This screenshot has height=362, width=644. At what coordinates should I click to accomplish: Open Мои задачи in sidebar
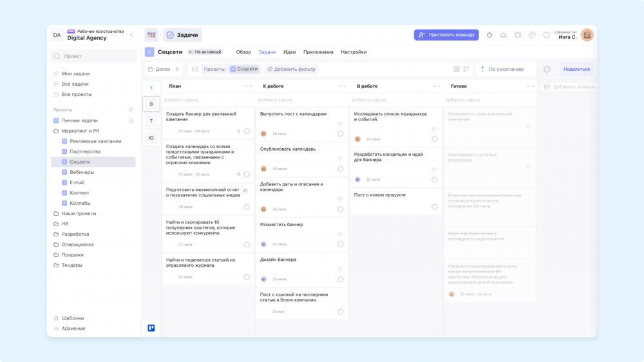point(75,73)
